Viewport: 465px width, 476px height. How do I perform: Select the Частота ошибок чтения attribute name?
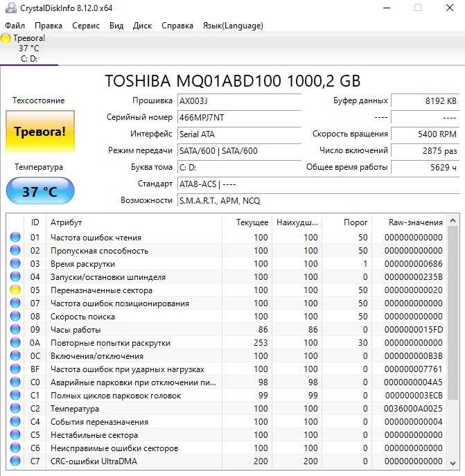click(x=96, y=238)
